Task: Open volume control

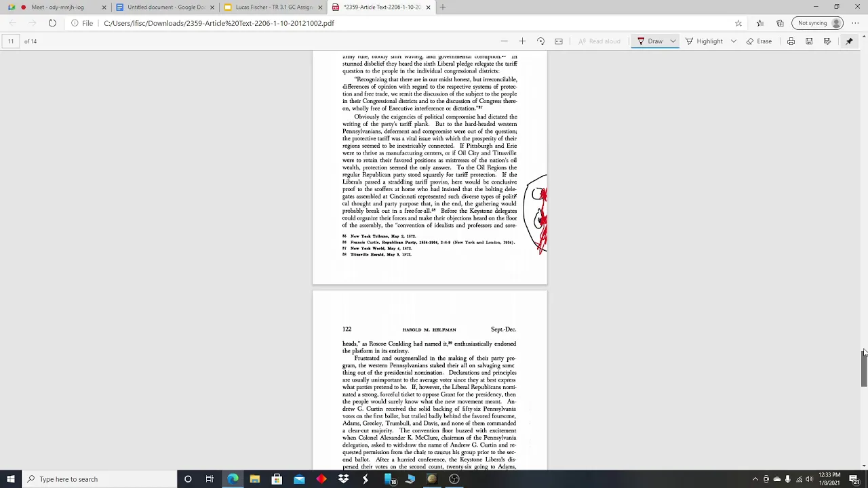Action: coord(809,479)
